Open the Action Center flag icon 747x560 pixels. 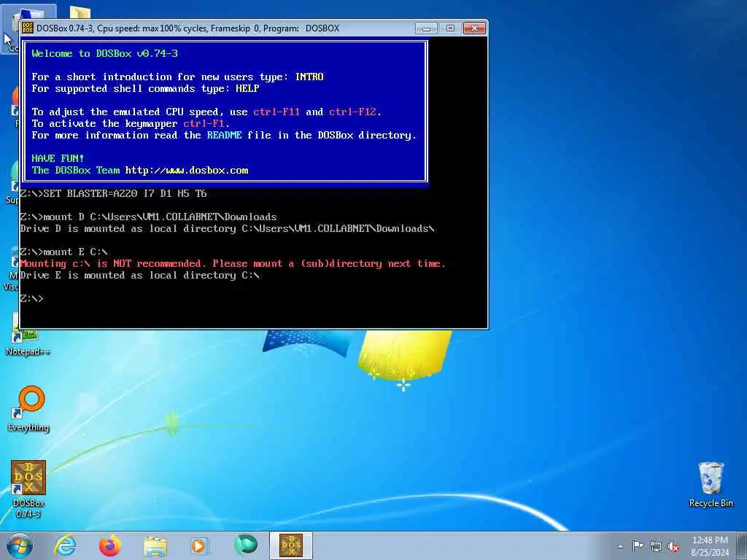[x=638, y=546]
